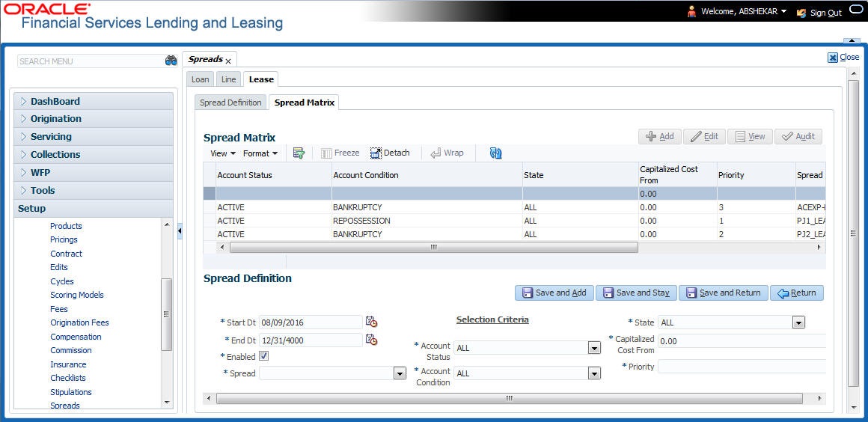Collapse the left navigation pane splitter

click(x=180, y=231)
